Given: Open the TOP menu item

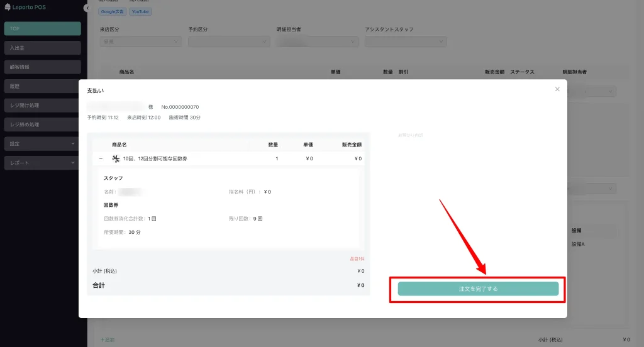Looking at the screenshot, I should tap(42, 28).
